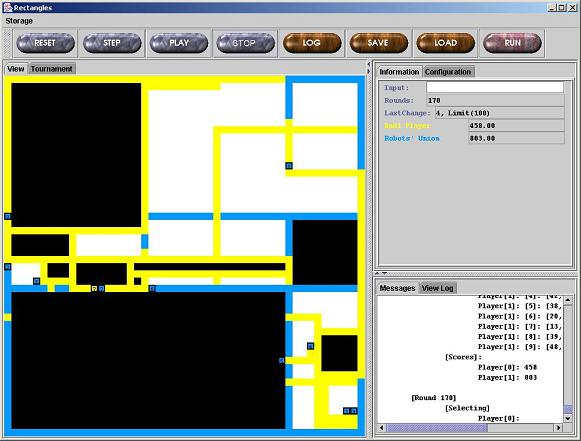Switch to the Configuration tab
581x441 pixels.
tap(448, 72)
